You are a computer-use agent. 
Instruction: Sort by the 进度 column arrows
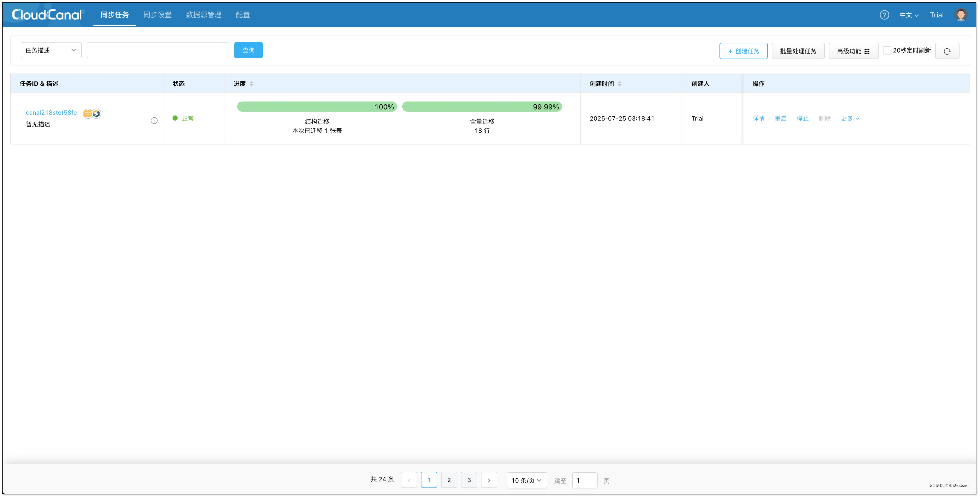pos(251,84)
